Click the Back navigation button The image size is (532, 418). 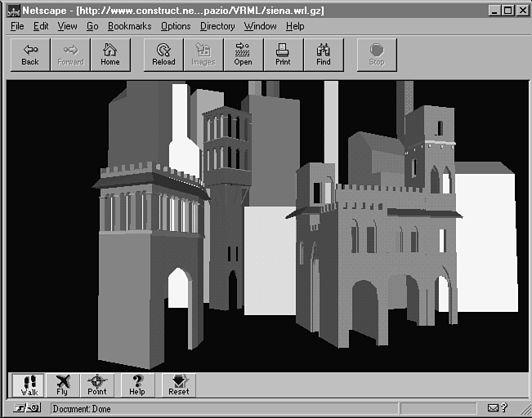(x=30, y=55)
